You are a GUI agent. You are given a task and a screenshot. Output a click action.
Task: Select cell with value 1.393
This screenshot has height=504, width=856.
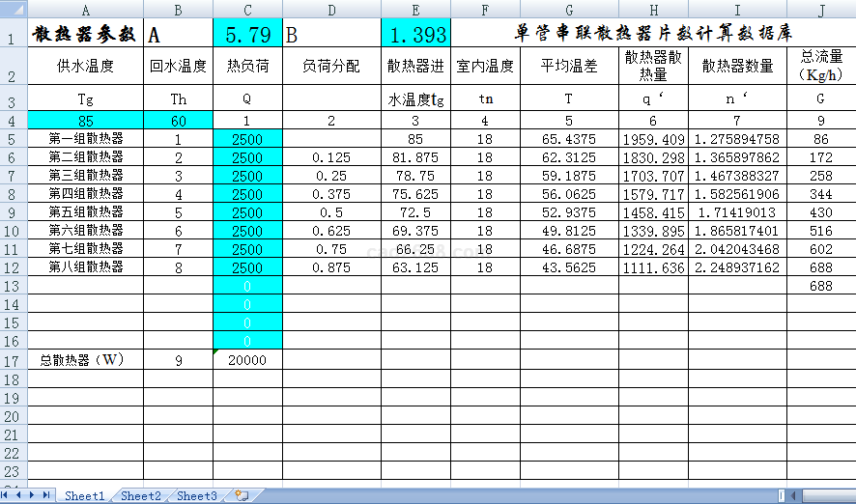pyautogui.click(x=415, y=36)
